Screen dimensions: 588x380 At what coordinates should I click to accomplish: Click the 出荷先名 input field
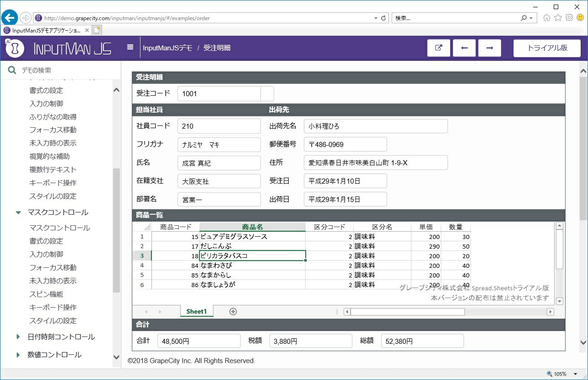tap(376, 126)
